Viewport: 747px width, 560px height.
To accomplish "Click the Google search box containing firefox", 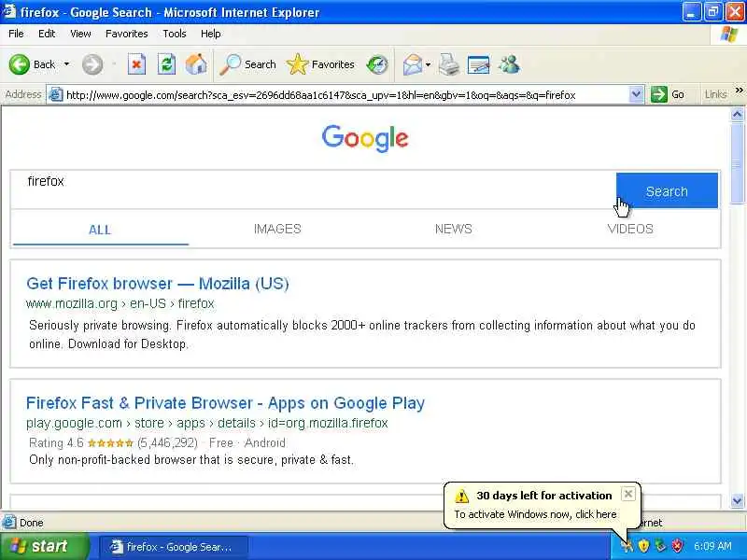I will (x=314, y=190).
